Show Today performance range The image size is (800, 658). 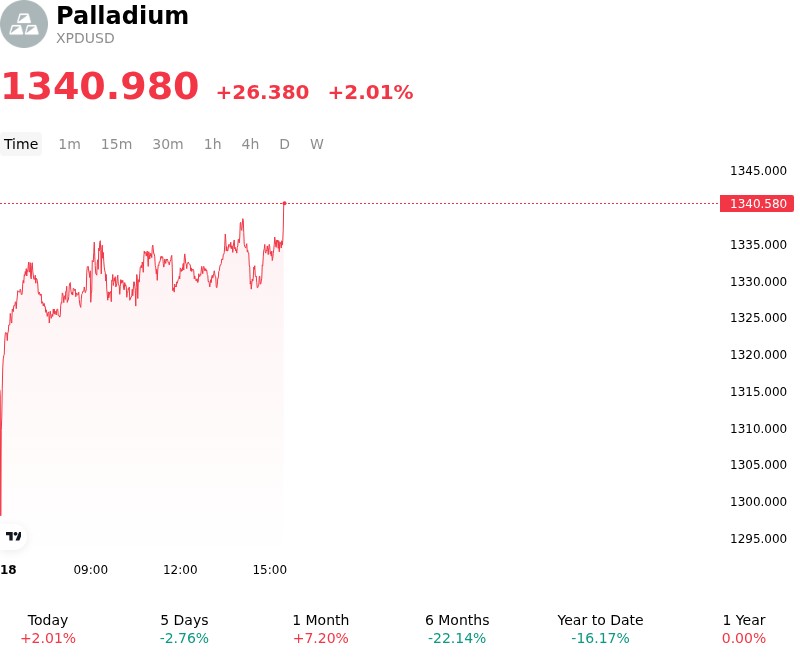coord(48,629)
